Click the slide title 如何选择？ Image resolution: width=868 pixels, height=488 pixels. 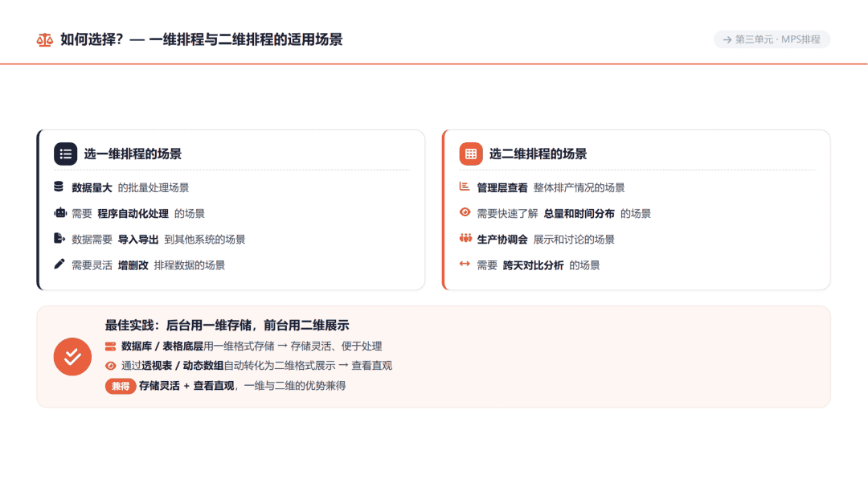coord(202,40)
